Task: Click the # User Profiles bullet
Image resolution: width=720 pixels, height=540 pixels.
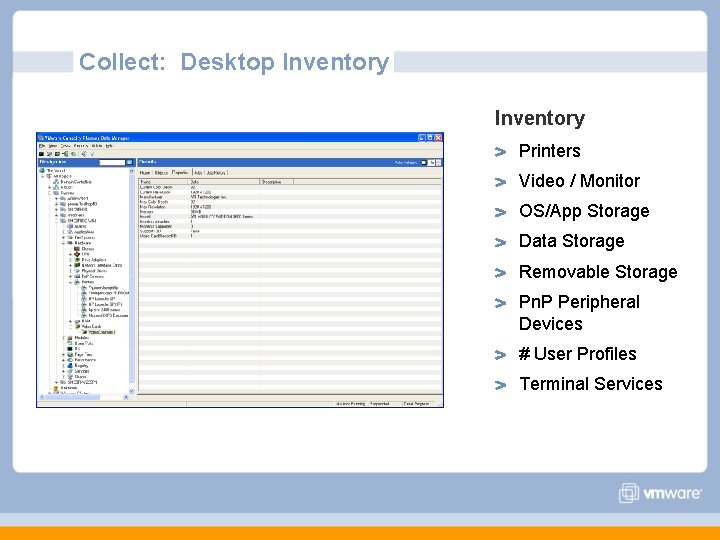Action: [577, 354]
